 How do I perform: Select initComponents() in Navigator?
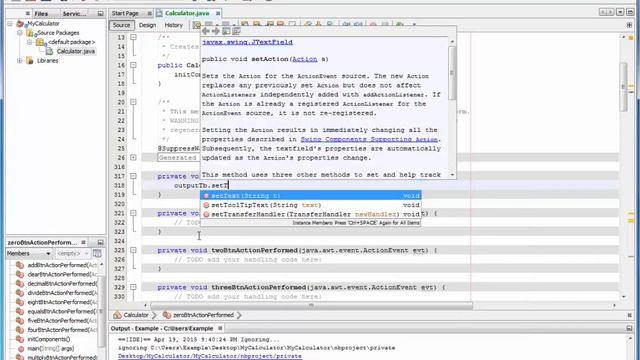click(49, 339)
